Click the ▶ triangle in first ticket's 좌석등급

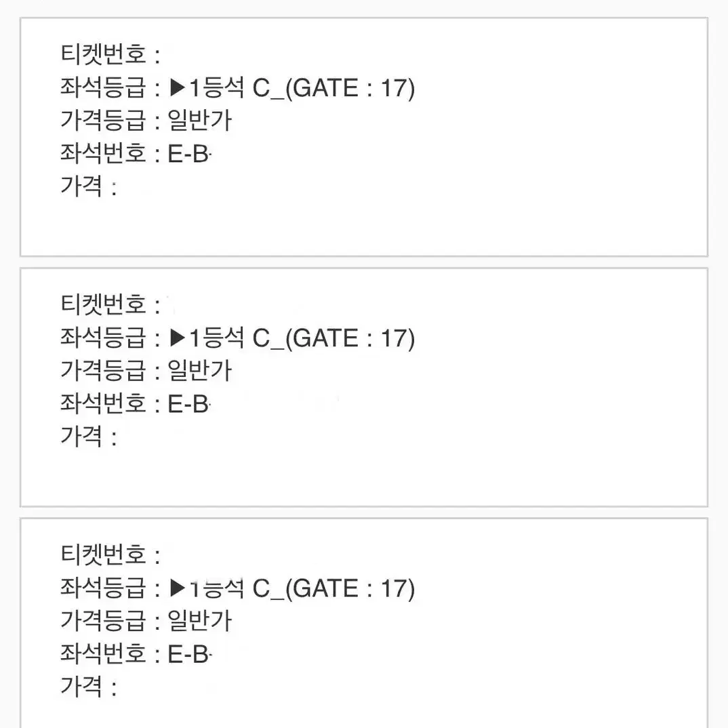178,87
